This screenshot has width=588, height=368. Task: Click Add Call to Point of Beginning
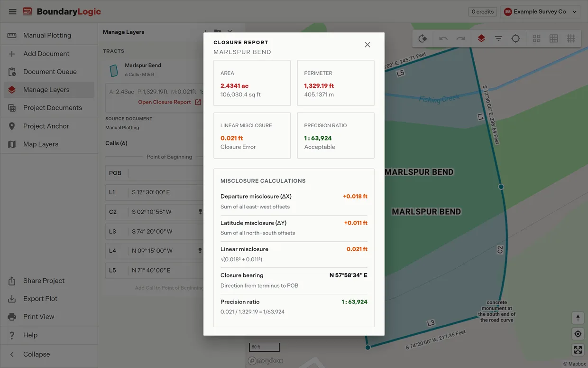tap(169, 288)
